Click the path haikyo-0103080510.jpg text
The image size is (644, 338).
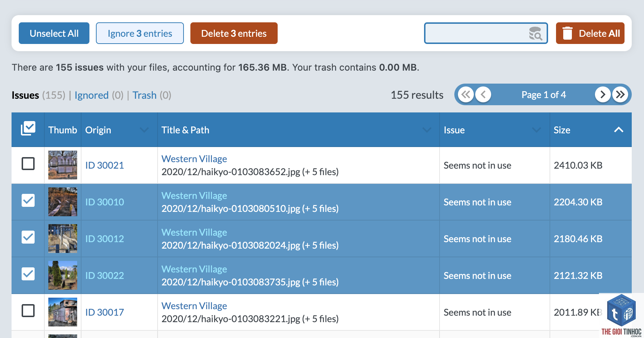tap(250, 209)
